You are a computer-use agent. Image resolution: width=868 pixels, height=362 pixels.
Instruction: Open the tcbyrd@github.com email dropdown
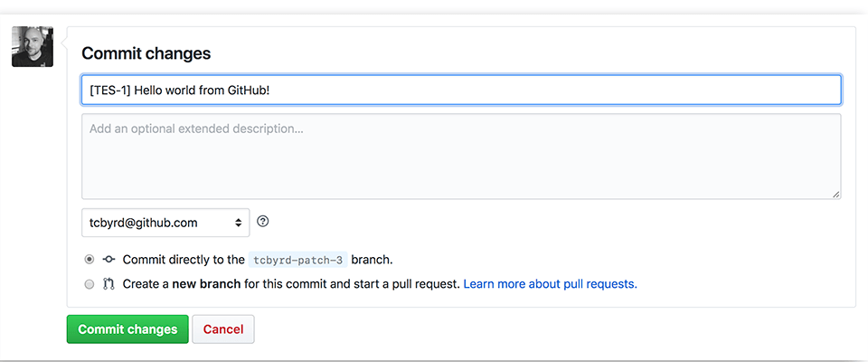click(x=165, y=223)
